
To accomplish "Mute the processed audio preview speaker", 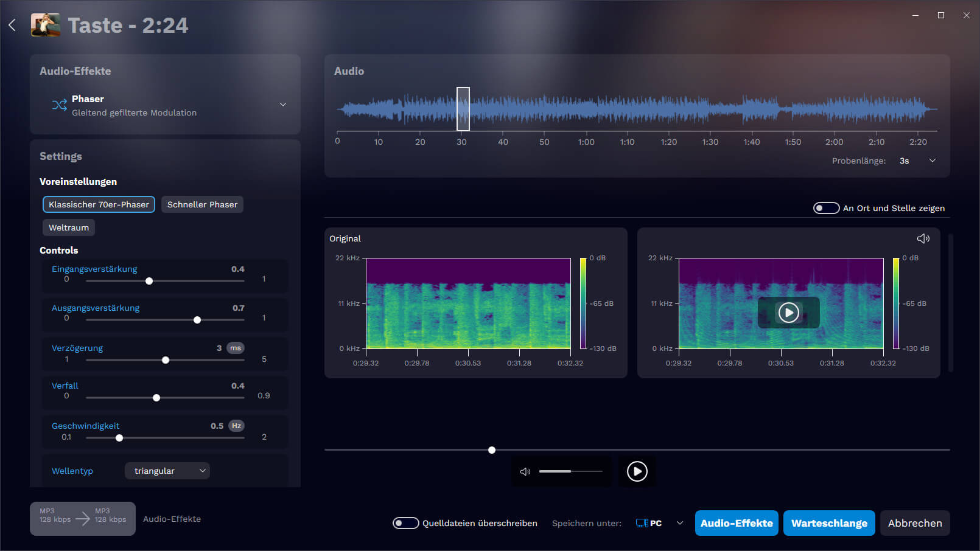I will (923, 238).
